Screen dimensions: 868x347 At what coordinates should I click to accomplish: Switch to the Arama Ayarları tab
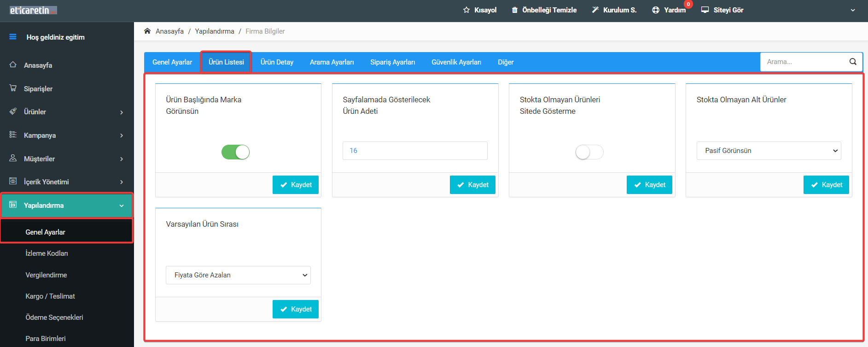click(332, 62)
